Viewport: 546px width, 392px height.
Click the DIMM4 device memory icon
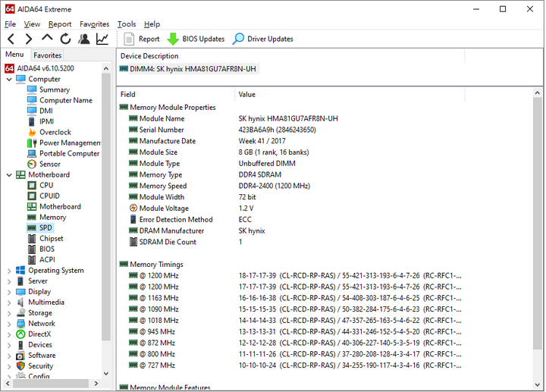[x=124, y=68]
